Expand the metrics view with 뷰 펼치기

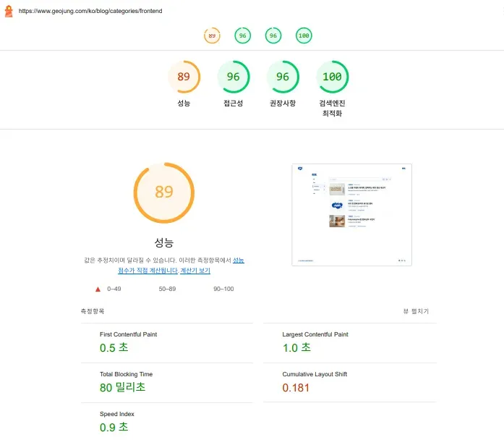click(x=416, y=311)
